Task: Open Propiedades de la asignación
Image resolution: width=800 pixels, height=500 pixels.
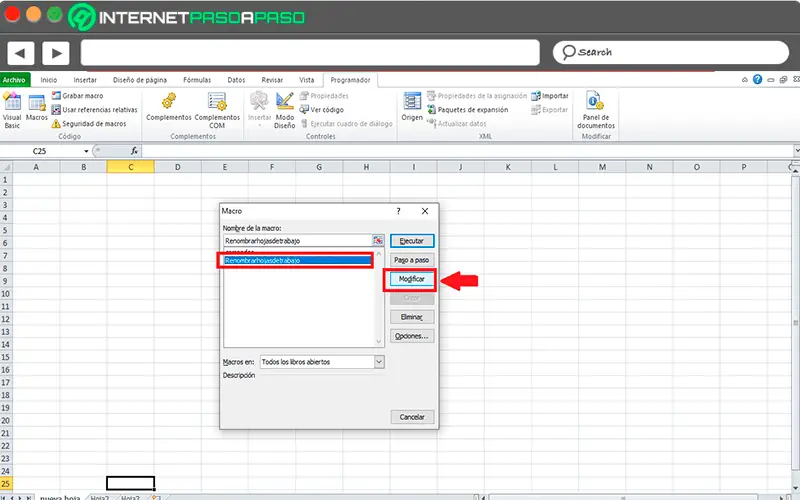Action: point(477,95)
